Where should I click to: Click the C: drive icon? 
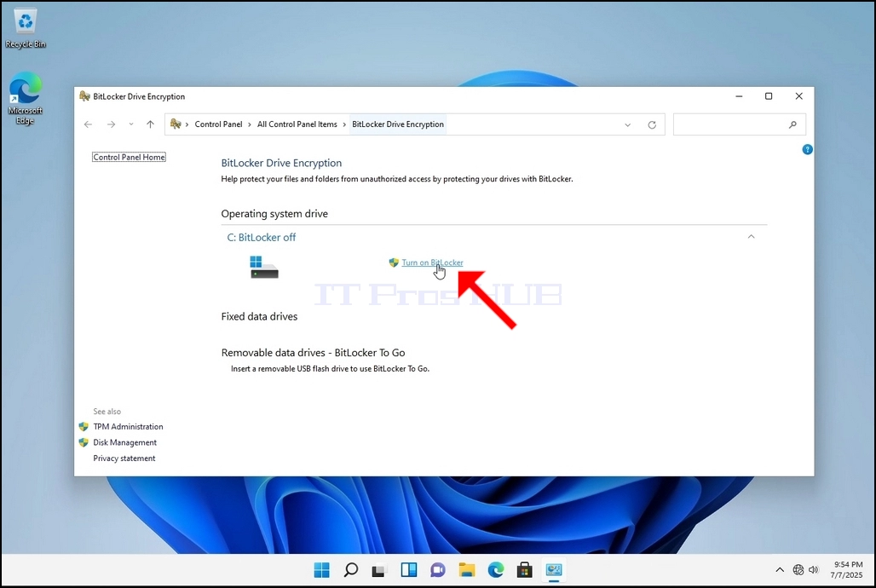pyautogui.click(x=263, y=268)
